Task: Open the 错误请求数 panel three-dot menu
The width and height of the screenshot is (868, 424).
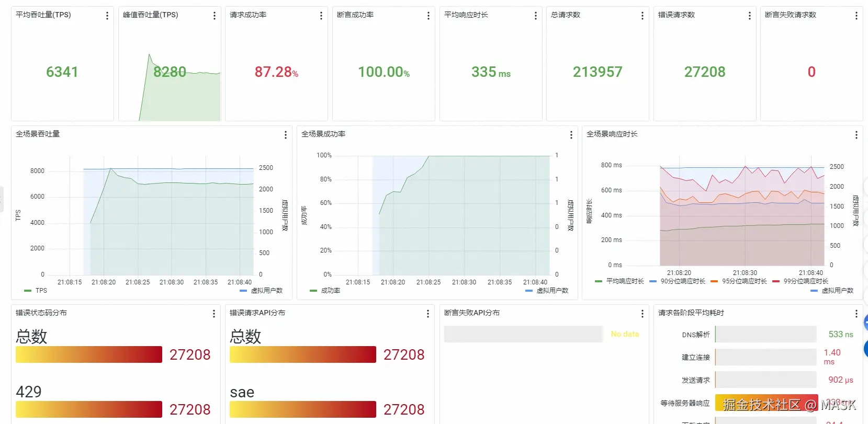Action: coord(750,16)
